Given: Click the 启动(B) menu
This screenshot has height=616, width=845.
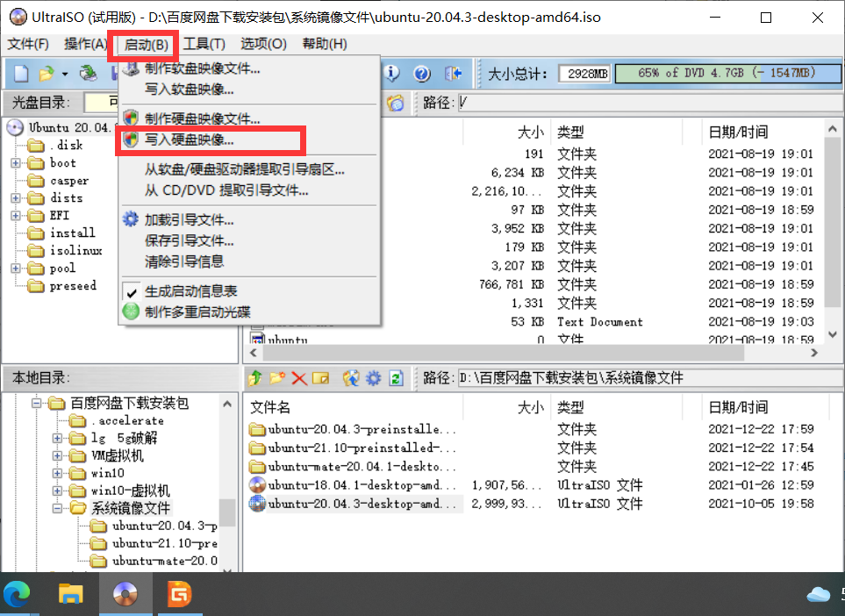Looking at the screenshot, I should [x=147, y=45].
